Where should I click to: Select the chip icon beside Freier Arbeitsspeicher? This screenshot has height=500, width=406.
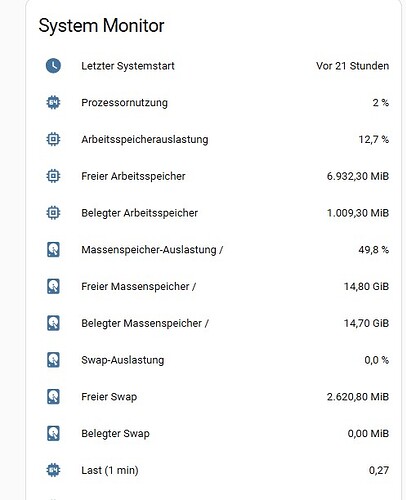[x=53, y=176]
